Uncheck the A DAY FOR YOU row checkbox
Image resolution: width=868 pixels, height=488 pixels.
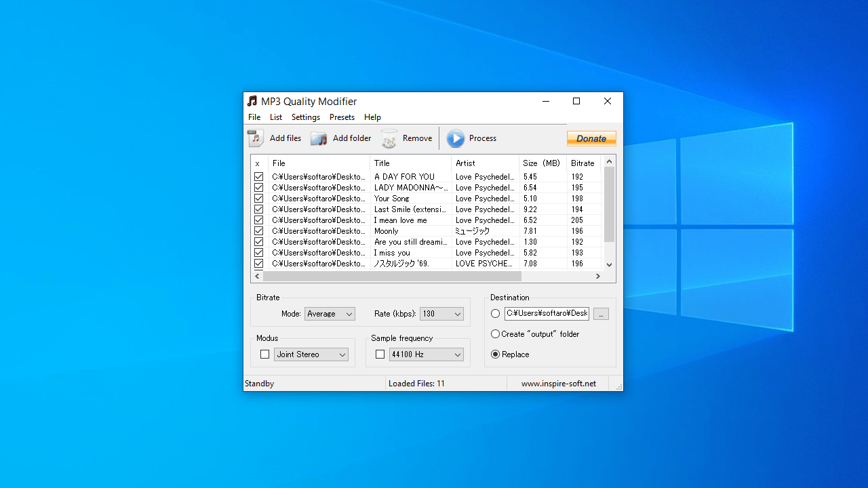click(x=258, y=177)
